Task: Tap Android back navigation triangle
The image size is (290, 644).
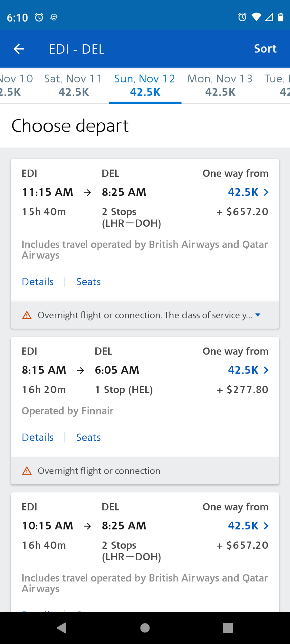Action: [62, 628]
